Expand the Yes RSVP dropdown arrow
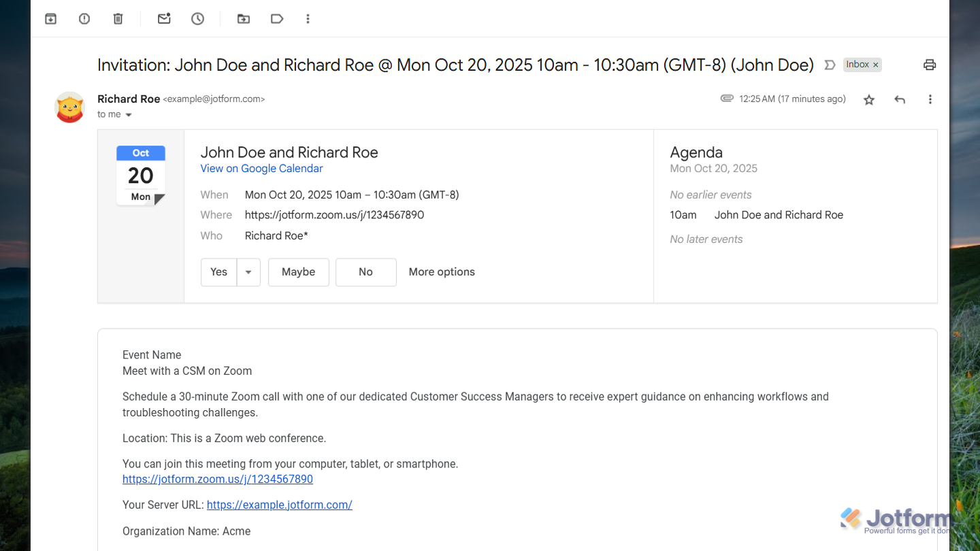The image size is (980, 551). click(248, 271)
